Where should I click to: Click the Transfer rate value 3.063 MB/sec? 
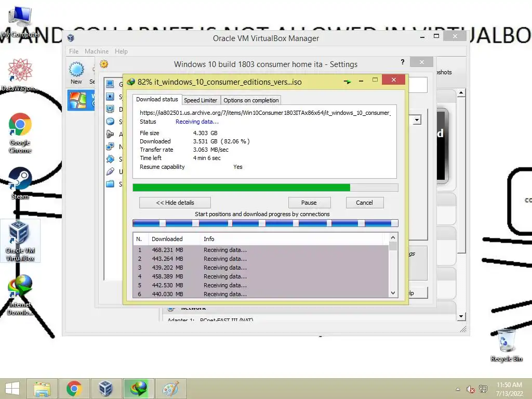[211, 150]
